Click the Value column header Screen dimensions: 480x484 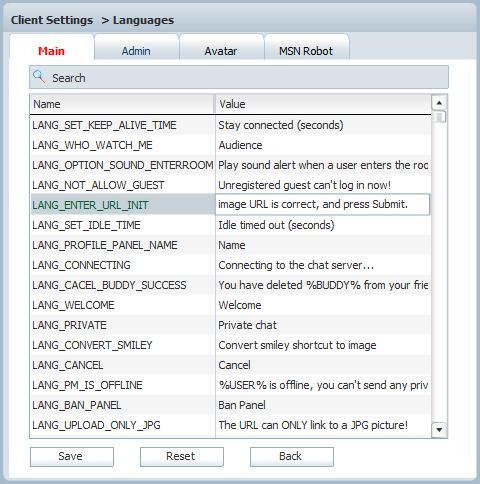tap(323, 104)
